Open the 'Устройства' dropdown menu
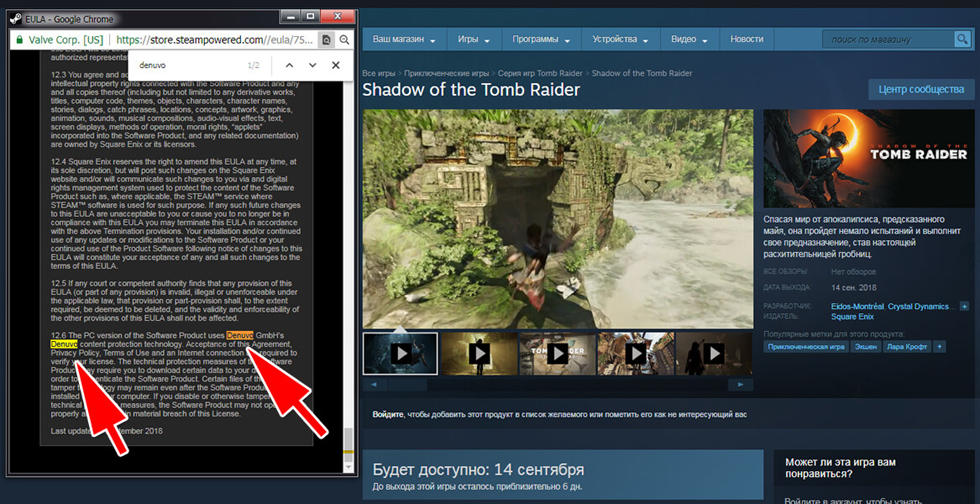Viewport: 980px width, 504px height. pyautogui.click(x=621, y=39)
